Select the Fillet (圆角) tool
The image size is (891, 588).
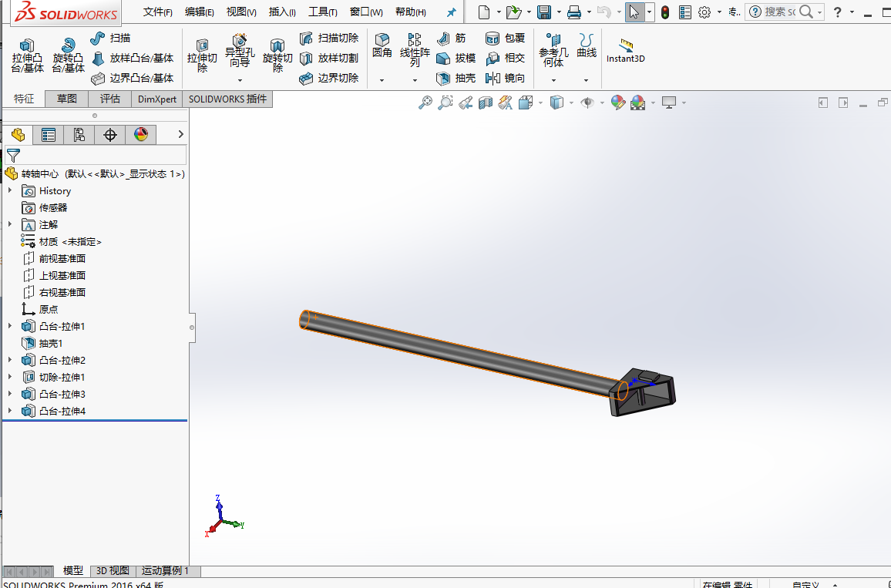[x=382, y=45]
